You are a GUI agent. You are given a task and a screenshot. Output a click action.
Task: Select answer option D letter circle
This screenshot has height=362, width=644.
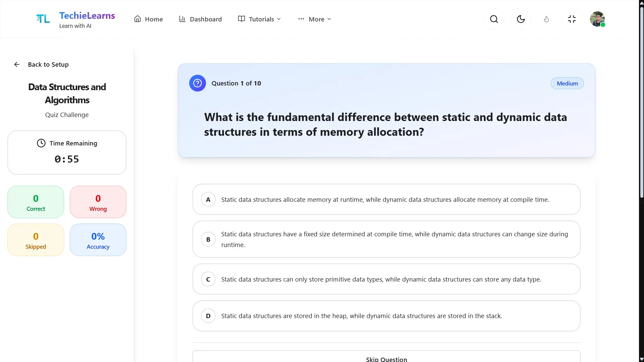pos(208,316)
